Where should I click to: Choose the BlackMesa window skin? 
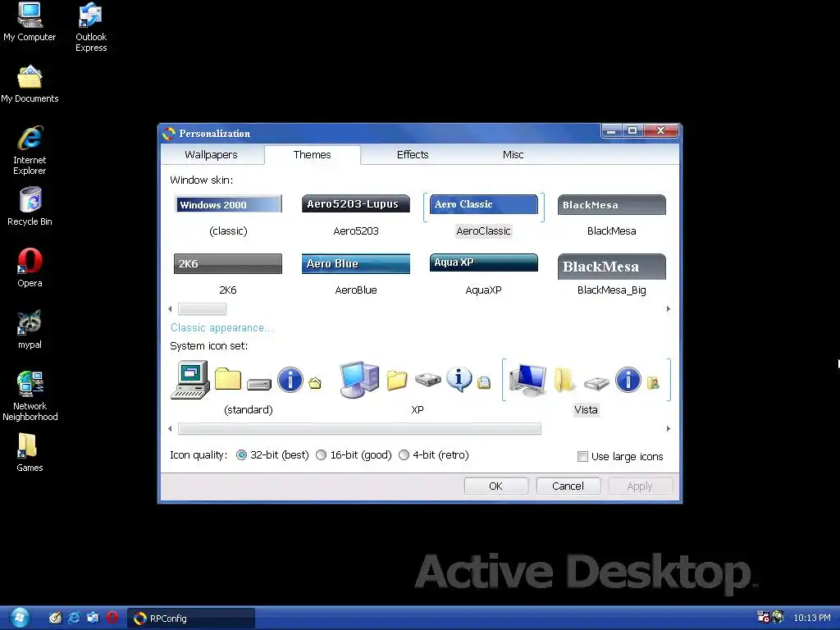pos(612,216)
